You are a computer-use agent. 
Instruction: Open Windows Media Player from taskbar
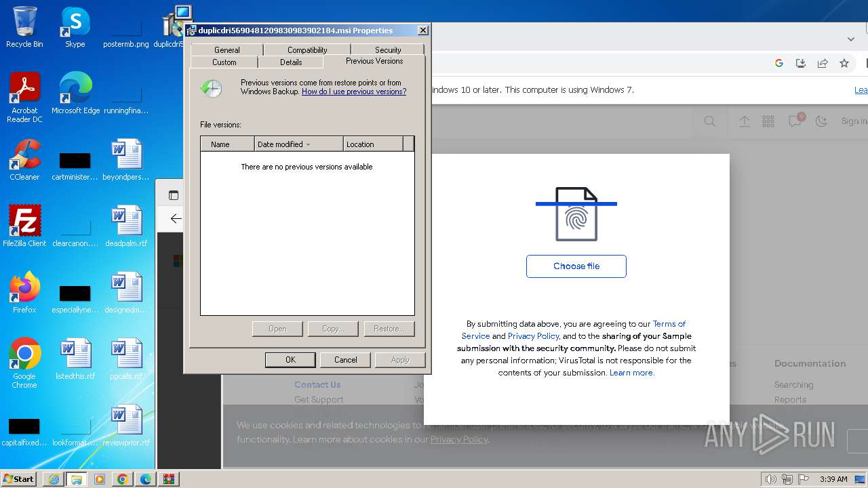(x=100, y=479)
